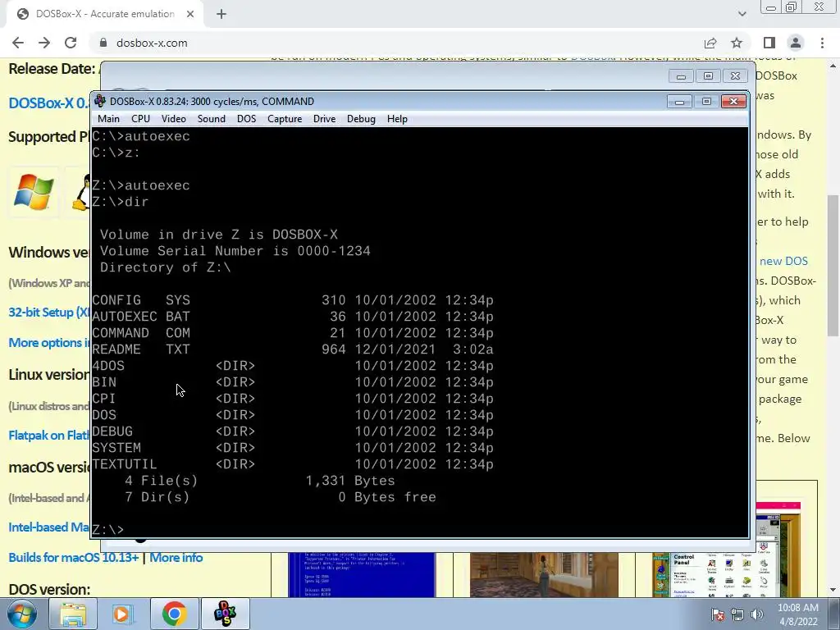Open the More options link
This screenshot has height=630, width=840.
point(48,342)
